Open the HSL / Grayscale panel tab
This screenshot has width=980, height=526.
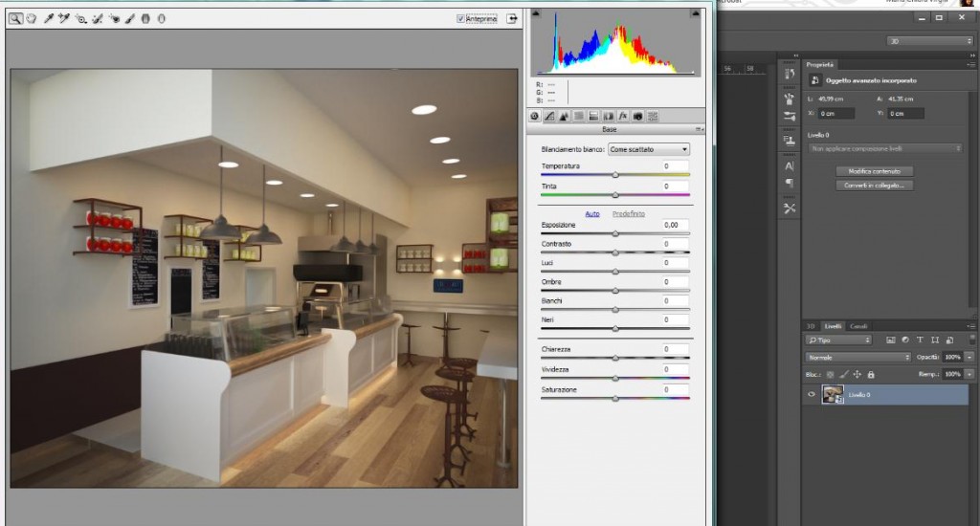coord(579,116)
